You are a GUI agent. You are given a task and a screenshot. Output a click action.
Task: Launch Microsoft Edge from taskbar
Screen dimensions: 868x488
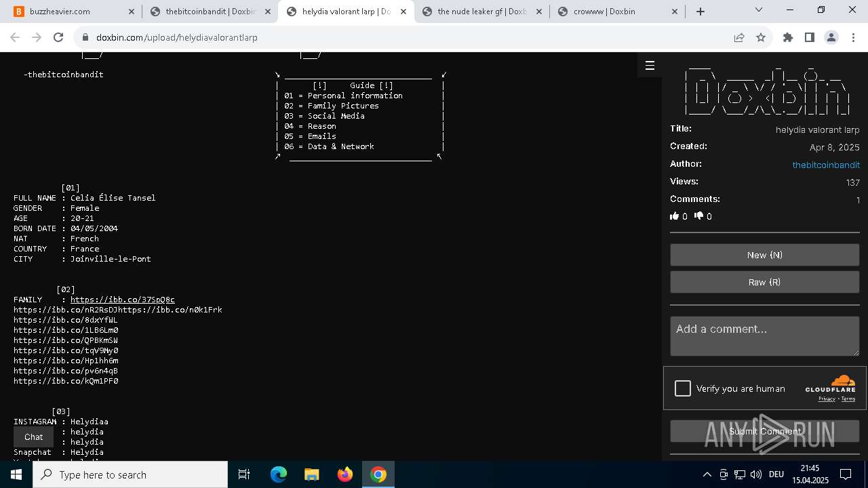pyautogui.click(x=279, y=474)
